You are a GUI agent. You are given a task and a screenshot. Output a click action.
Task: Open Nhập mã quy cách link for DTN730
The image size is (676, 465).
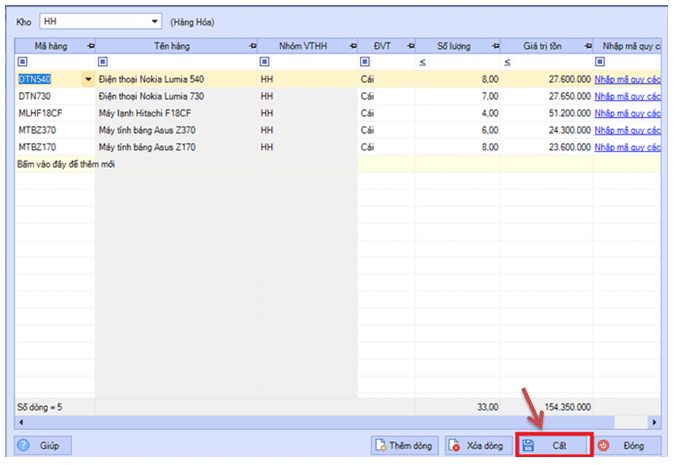[x=627, y=96]
